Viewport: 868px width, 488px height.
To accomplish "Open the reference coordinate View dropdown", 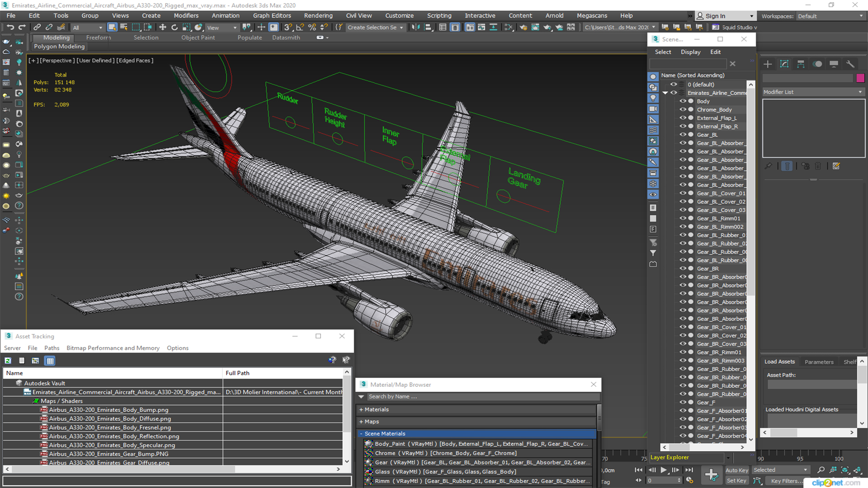I will 222,28.
